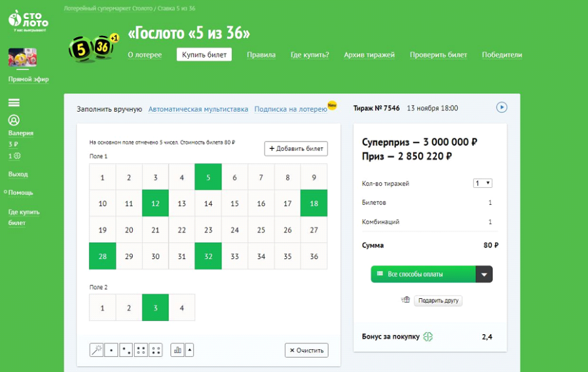Deselect number 3 in Поле 2
Viewport: 588px width, 372px height.
tap(155, 307)
